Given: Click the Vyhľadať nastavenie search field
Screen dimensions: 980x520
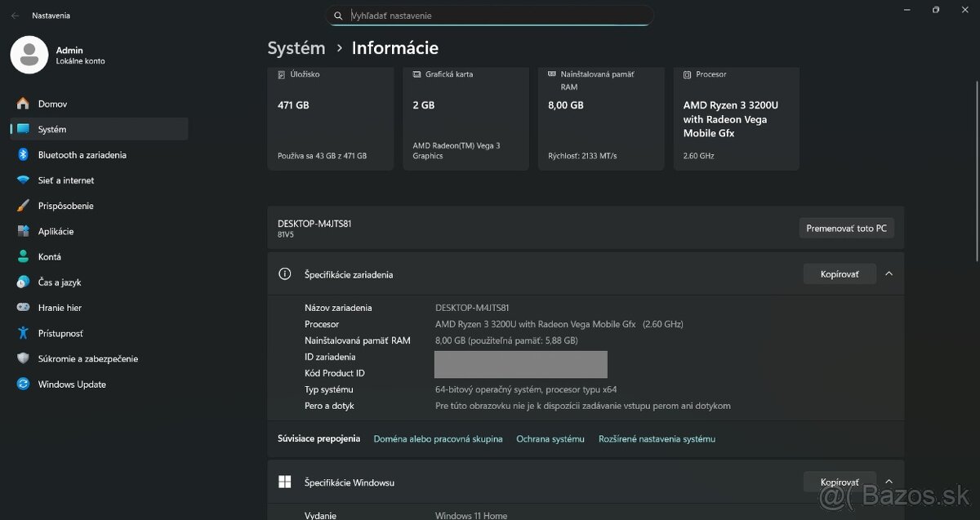Looking at the screenshot, I should coord(489,15).
